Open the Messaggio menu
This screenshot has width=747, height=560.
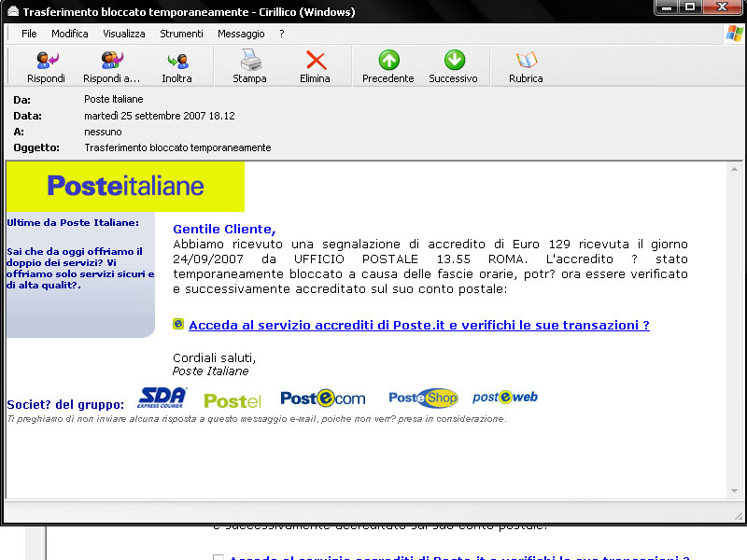coord(241,34)
